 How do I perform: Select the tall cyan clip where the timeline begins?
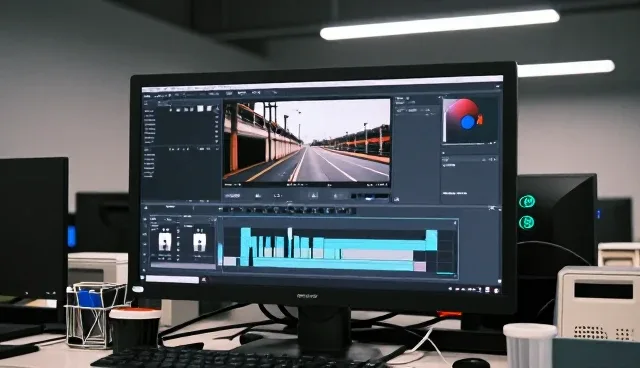(x=246, y=247)
